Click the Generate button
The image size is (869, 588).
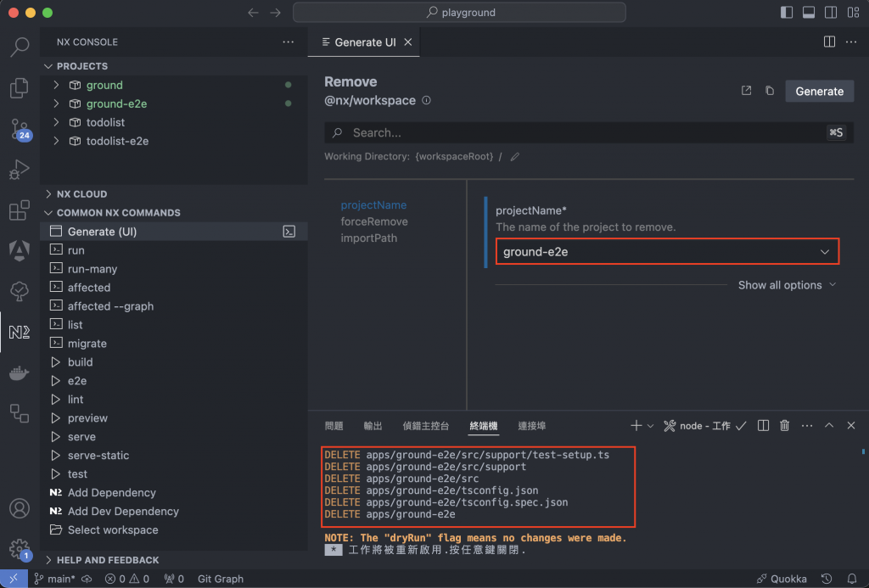click(x=819, y=91)
